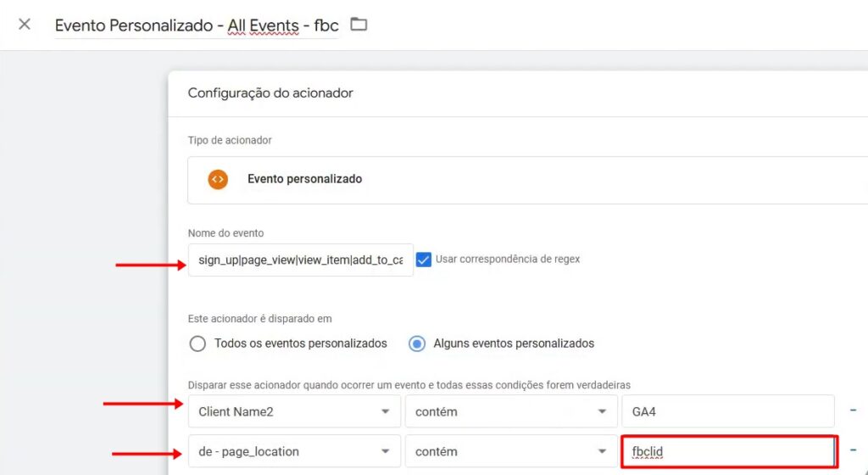This screenshot has width=868, height=475.
Task: Click the Tipo de acionador label
Action: pos(230,140)
